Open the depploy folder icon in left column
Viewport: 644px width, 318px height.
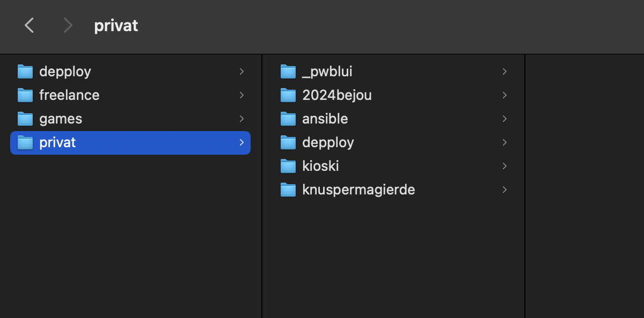coord(25,71)
